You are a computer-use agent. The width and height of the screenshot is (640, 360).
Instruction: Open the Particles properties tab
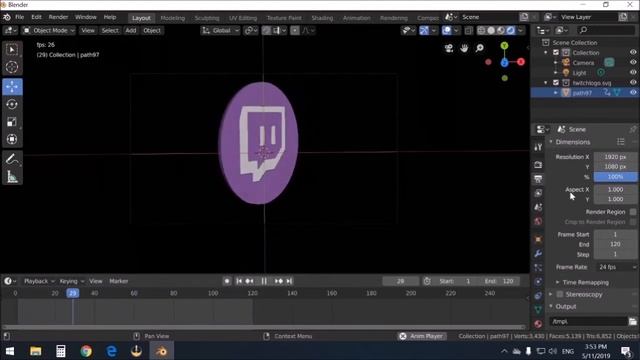click(x=538, y=268)
